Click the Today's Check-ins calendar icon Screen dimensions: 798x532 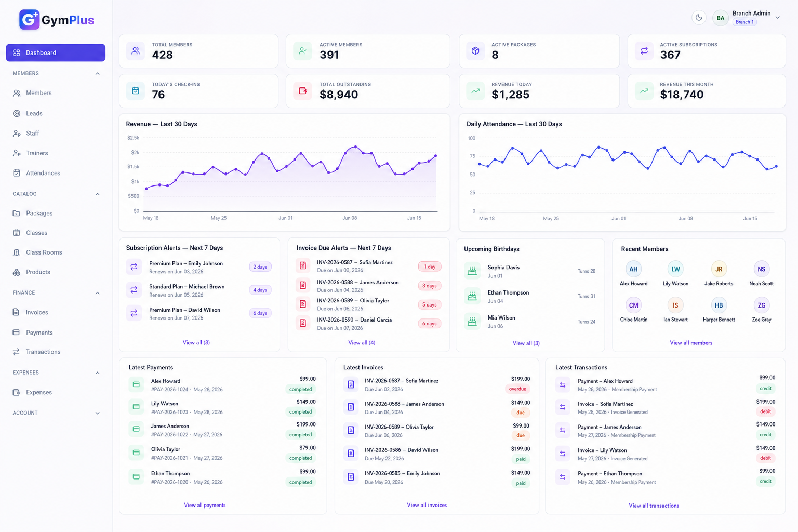tap(136, 90)
